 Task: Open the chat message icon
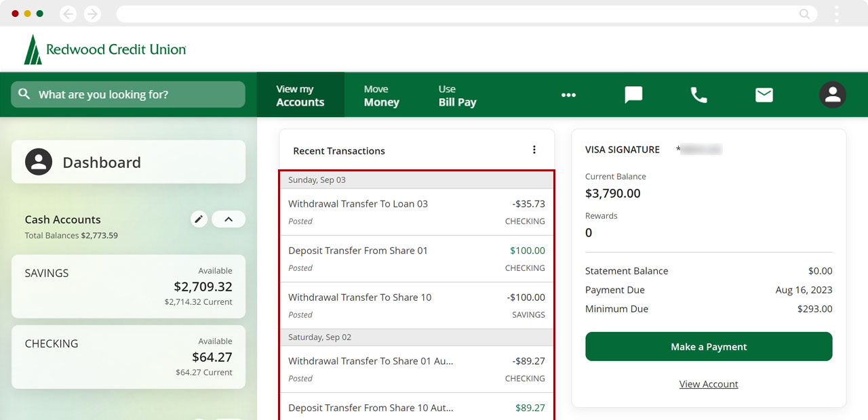tap(633, 95)
